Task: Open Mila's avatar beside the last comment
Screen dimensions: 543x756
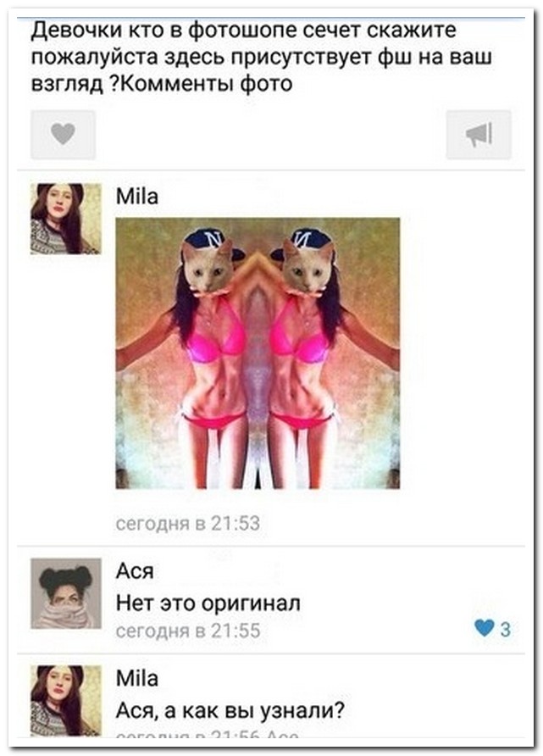Action: coord(66,701)
